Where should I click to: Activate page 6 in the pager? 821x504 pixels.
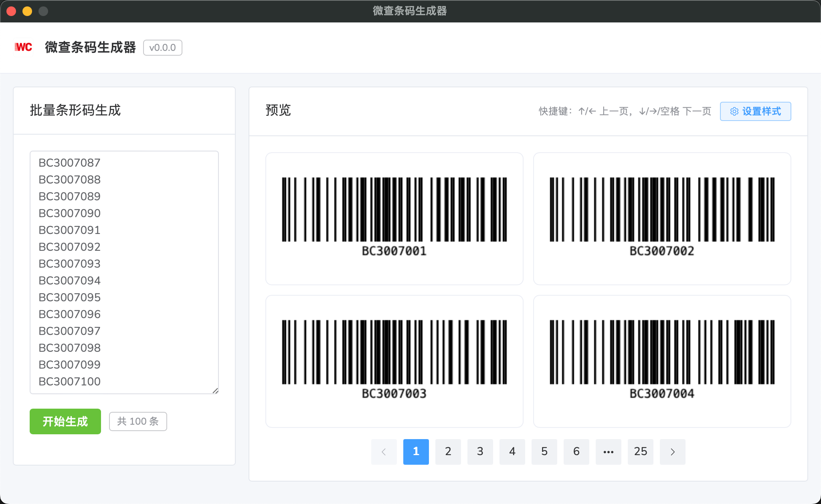coord(576,452)
